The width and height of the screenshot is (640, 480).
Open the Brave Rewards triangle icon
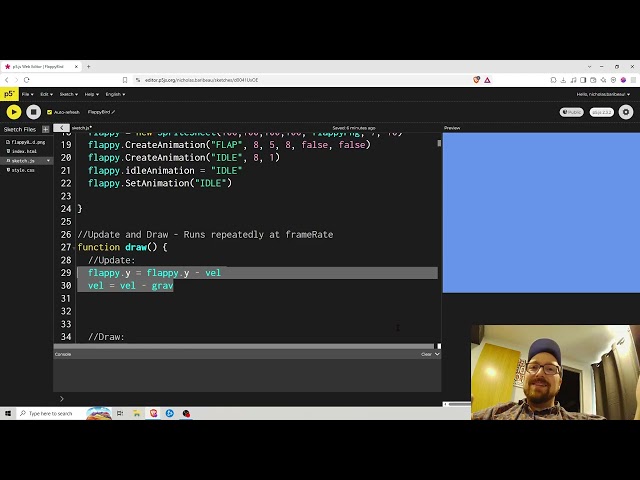(487, 80)
